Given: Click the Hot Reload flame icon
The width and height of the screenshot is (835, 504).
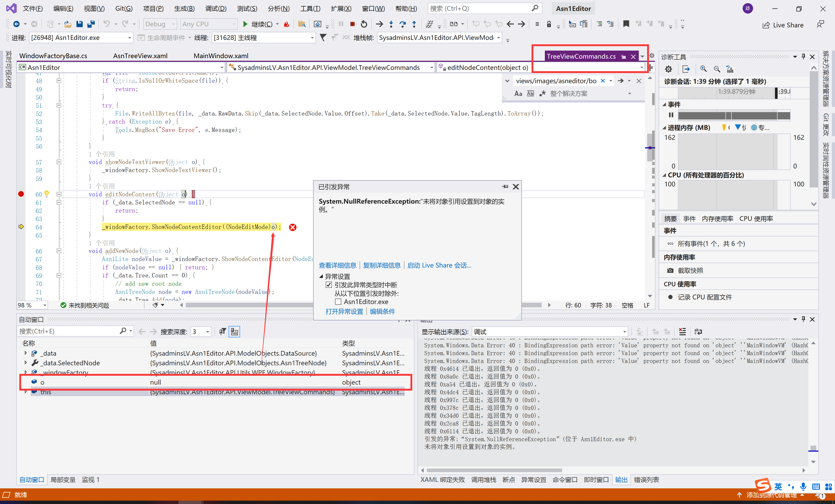Looking at the screenshot, I should coord(287,24).
